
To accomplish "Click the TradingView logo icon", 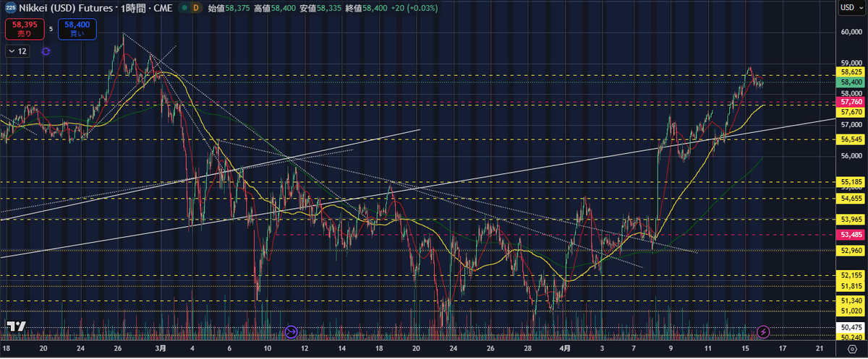I will (x=17, y=326).
